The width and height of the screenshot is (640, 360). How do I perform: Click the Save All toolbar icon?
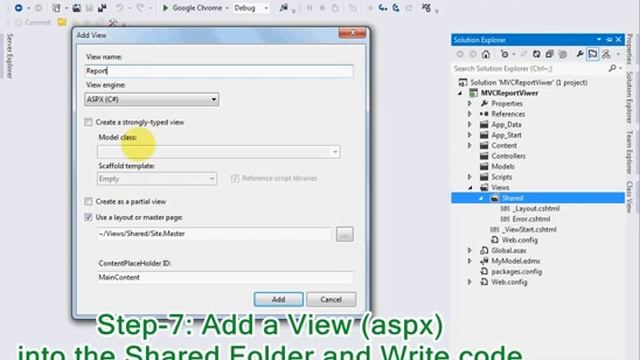point(102,8)
